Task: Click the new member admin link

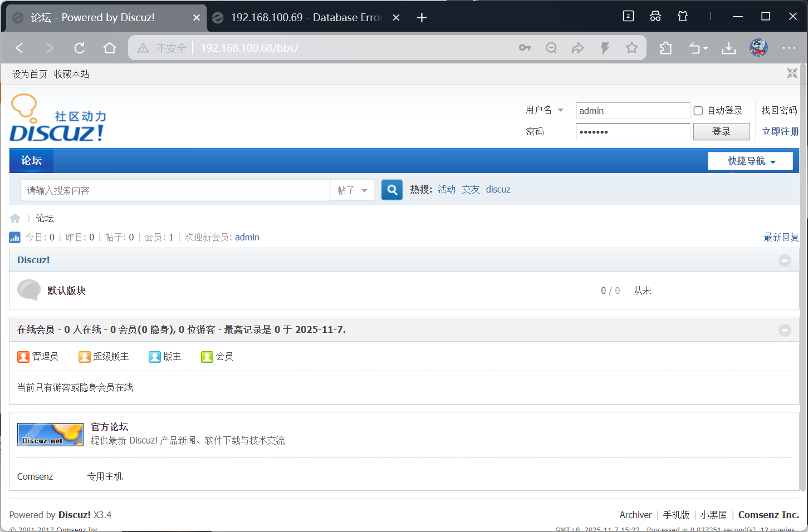Action: pos(247,237)
